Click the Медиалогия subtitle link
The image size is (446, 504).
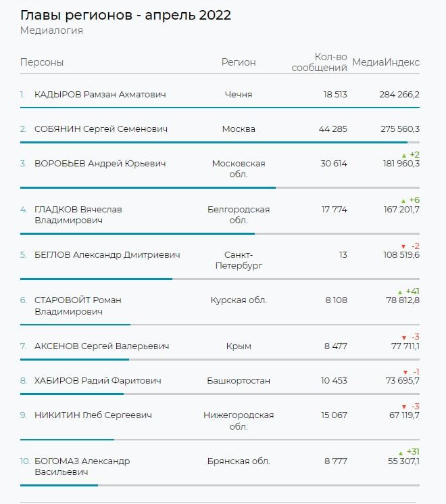tap(51, 30)
